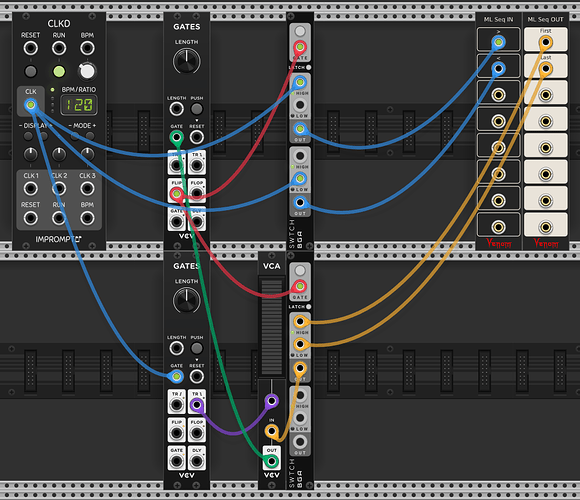Click the RESET input jack on CLKD
580x500 pixels.
tap(30, 48)
